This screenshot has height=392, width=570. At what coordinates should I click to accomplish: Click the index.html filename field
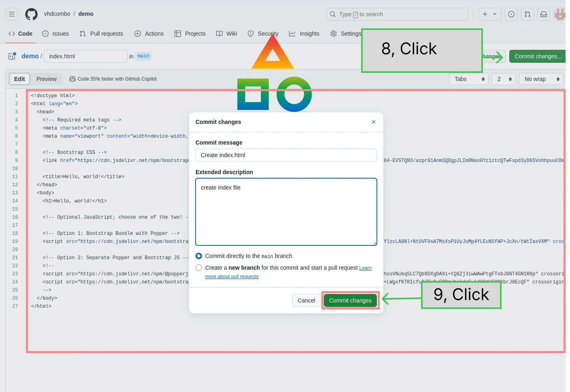[85, 56]
